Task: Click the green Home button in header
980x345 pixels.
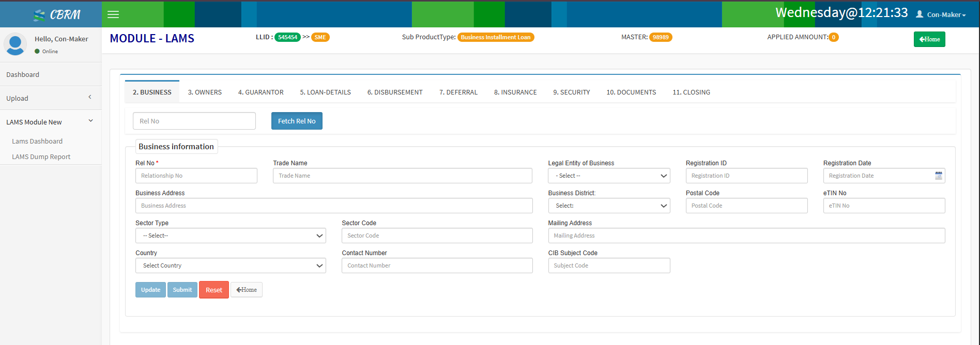Action: (929, 39)
